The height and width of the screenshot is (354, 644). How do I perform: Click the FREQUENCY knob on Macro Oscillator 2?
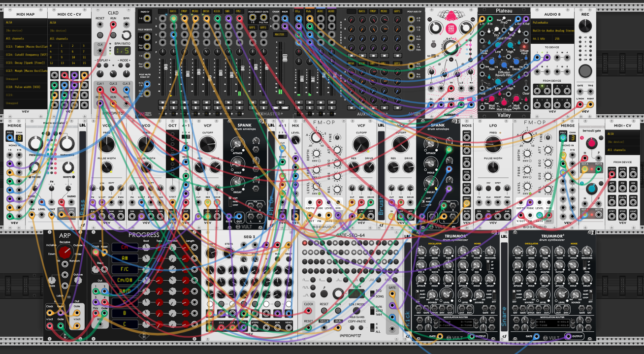pos(35,144)
